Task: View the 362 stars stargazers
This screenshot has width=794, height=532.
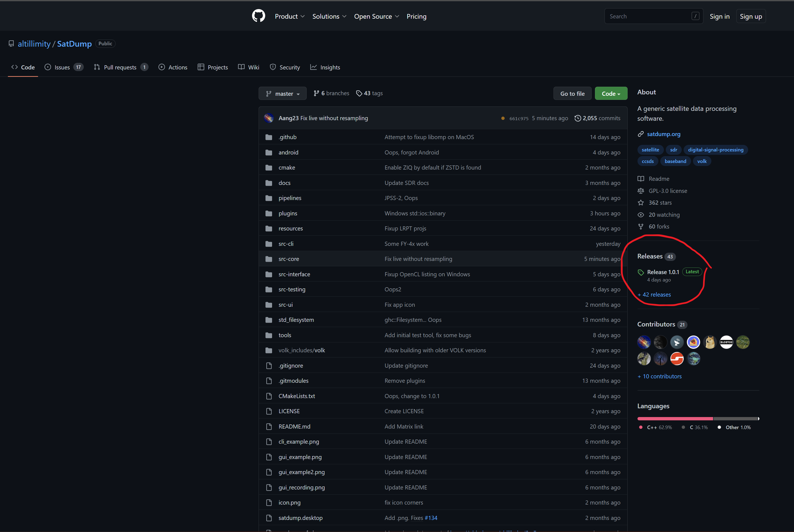Action: point(654,203)
